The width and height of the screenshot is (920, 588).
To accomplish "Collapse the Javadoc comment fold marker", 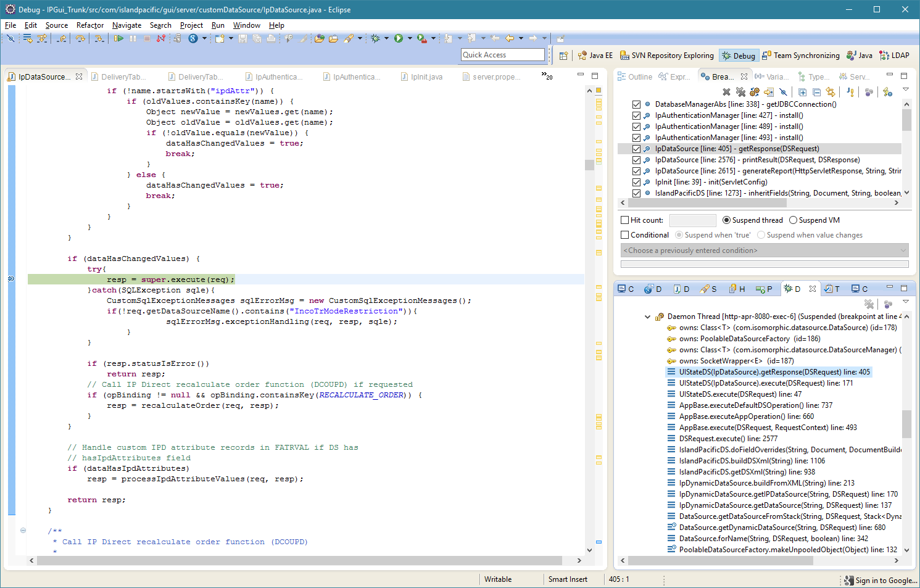I will [x=23, y=531].
